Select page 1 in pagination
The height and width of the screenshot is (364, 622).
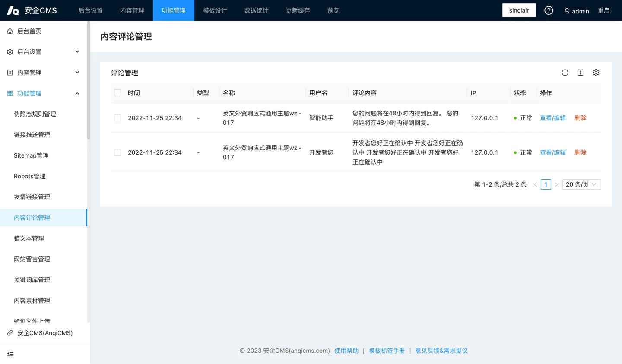pos(546,184)
